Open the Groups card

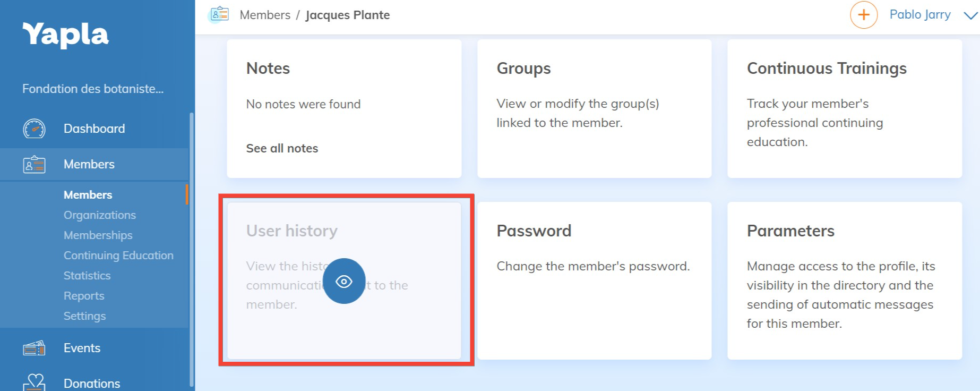coord(594,108)
